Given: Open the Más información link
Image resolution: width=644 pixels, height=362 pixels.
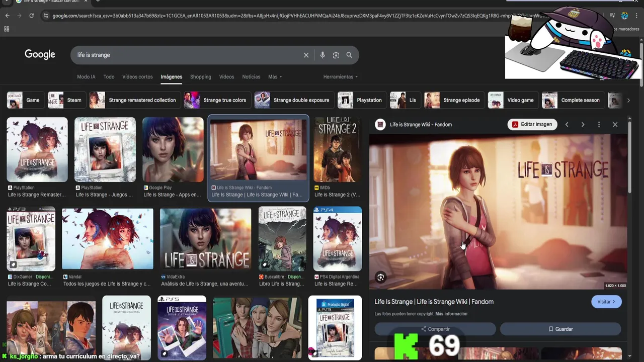Looking at the screenshot, I should tap(451, 314).
